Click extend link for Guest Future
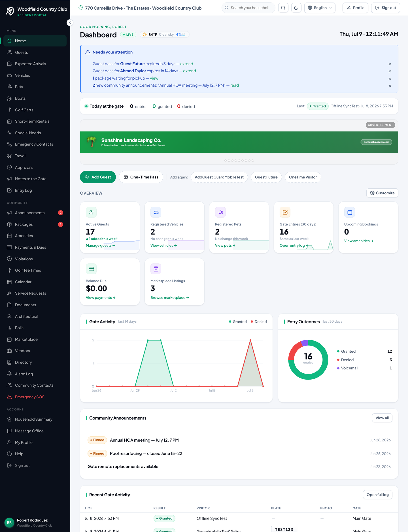Screen dimensions: 408x532 pos(187,64)
